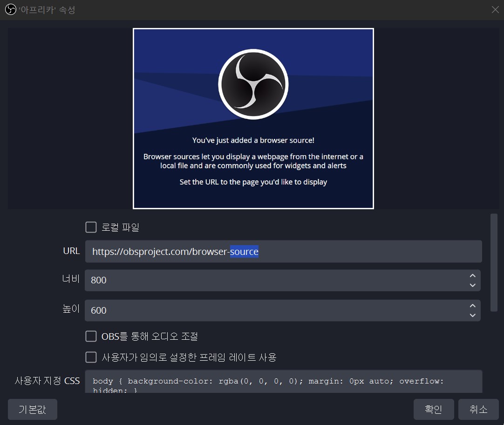Viewport: 504px width, 425px height.
Task: Click the URL label
Action: [71, 251]
